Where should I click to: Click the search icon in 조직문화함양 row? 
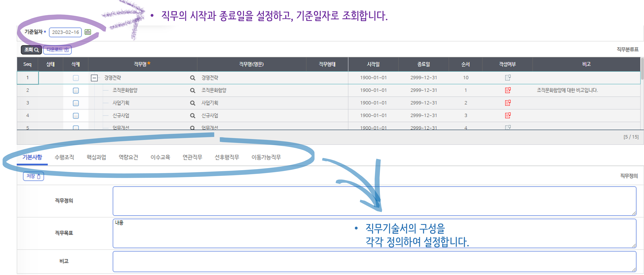(x=192, y=90)
